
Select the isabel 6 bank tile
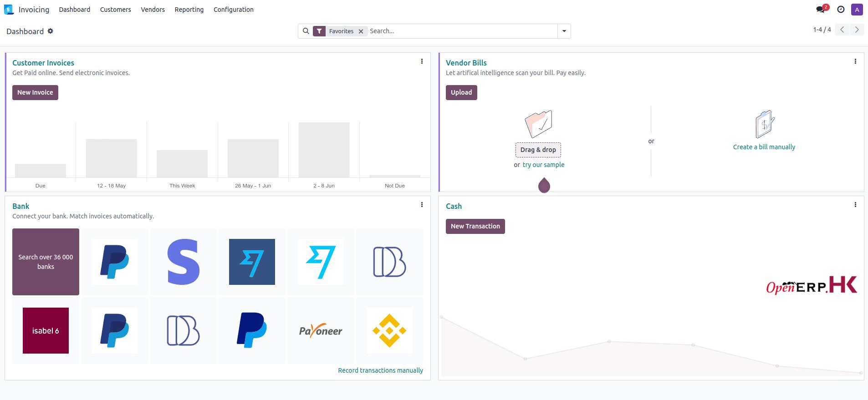46,331
